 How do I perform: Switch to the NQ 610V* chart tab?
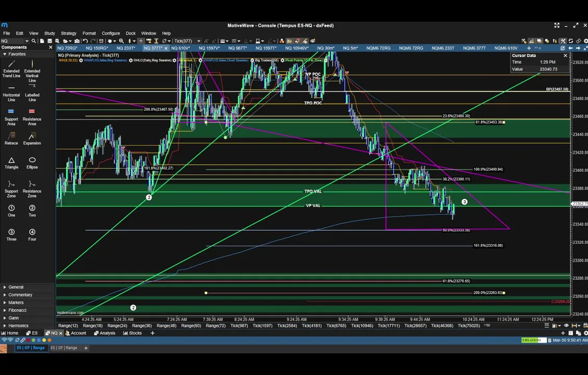tap(181, 48)
